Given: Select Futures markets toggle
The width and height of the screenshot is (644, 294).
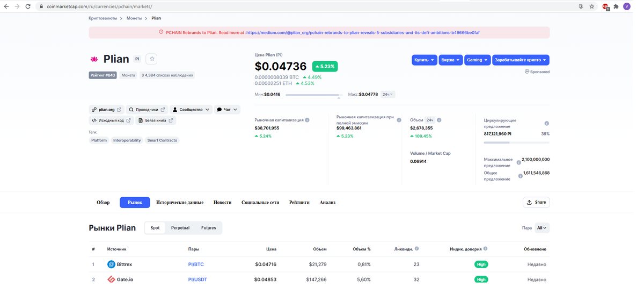Looking at the screenshot, I should click(x=209, y=228).
